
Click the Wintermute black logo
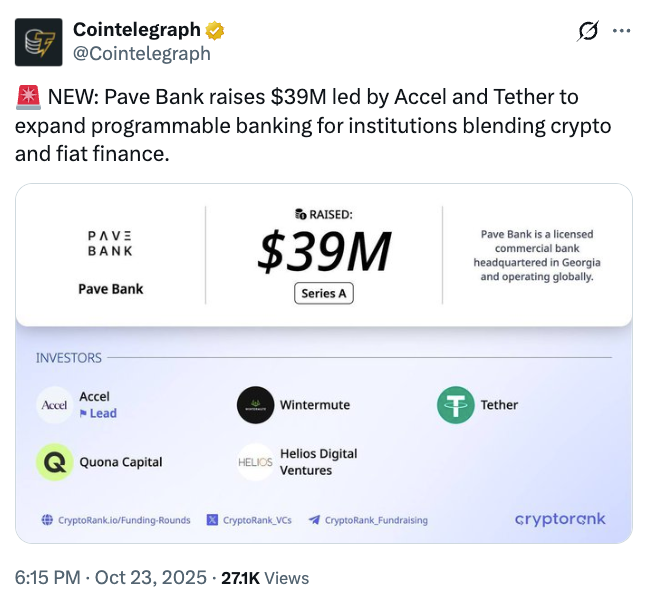255,405
